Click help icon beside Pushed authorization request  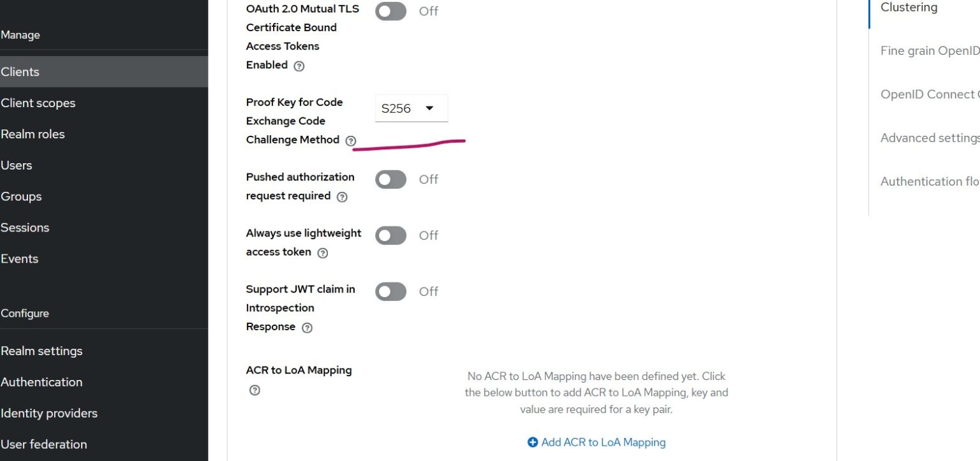click(342, 197)
